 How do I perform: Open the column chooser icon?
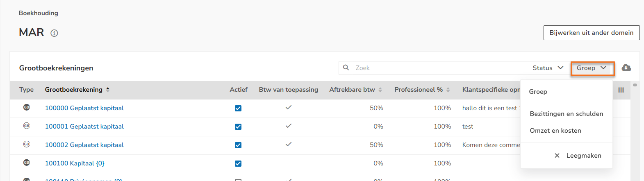click(x=621, y=90)
